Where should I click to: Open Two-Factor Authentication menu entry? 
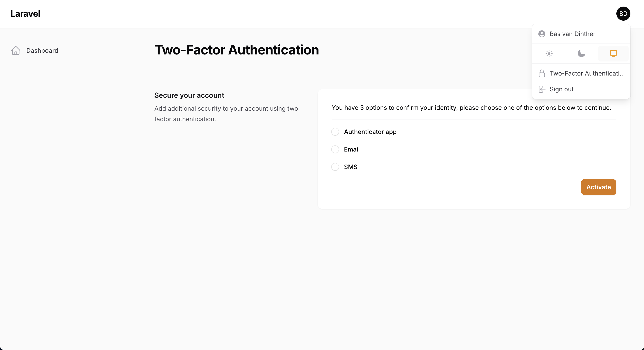587,73
